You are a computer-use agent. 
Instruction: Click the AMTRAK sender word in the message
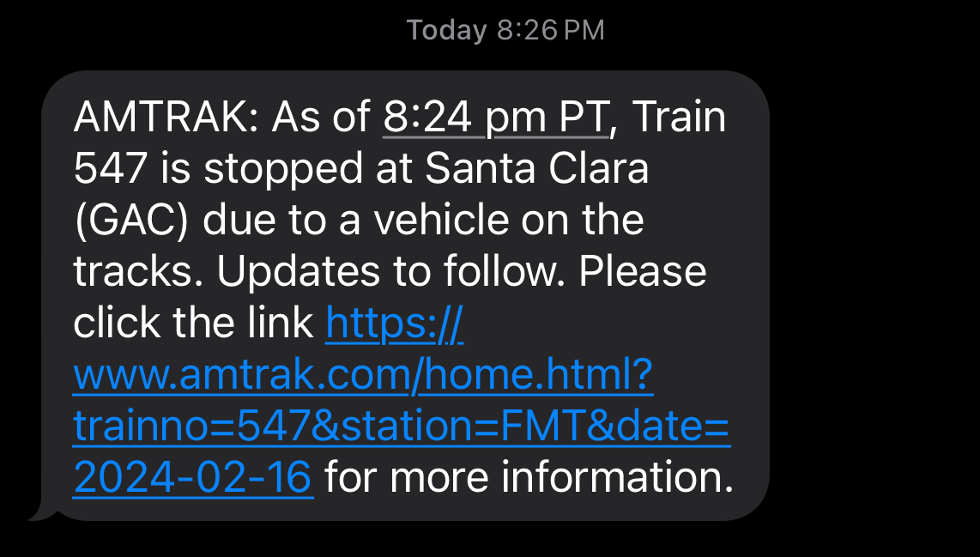tap(157, 118)
